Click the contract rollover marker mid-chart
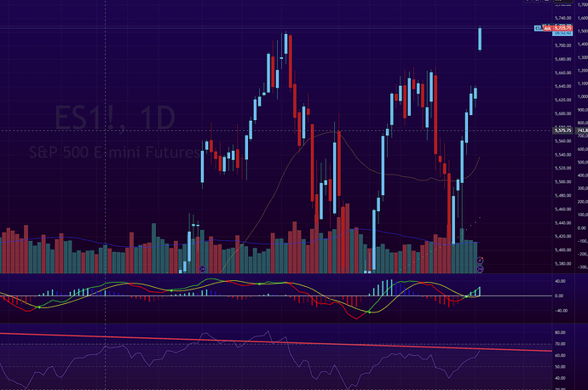 [x=202, y=268]
